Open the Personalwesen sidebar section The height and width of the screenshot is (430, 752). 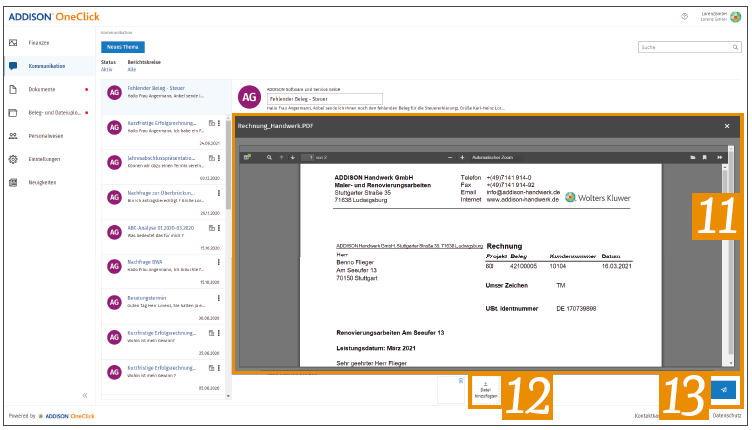pyautogui.click(x=46, y=136)
